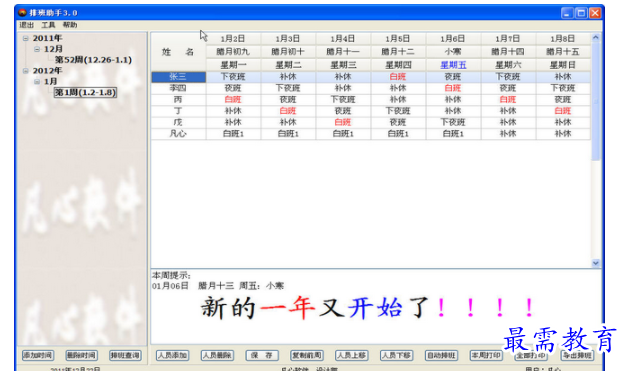The height and width of the screenshot is (371, 625).
Task: Click 李四's red 白班 on 1月6日
Action: 453,88
